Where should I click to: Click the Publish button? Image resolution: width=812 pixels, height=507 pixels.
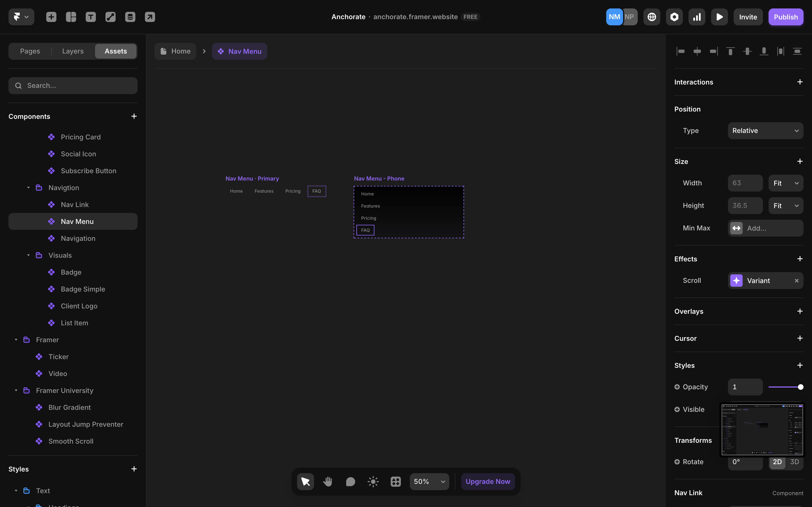click(x=785, y=17)
